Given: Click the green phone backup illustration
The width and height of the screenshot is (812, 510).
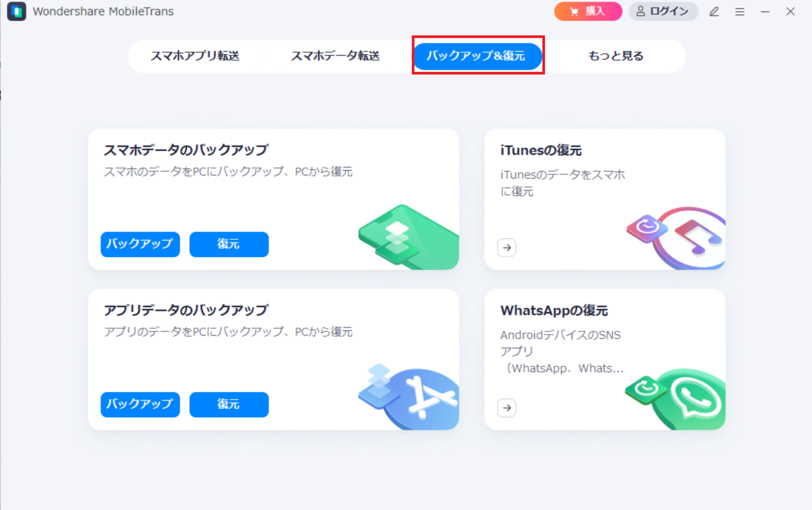Looking at the screenshot, I should pyautogui.click(x=408, y=237).
